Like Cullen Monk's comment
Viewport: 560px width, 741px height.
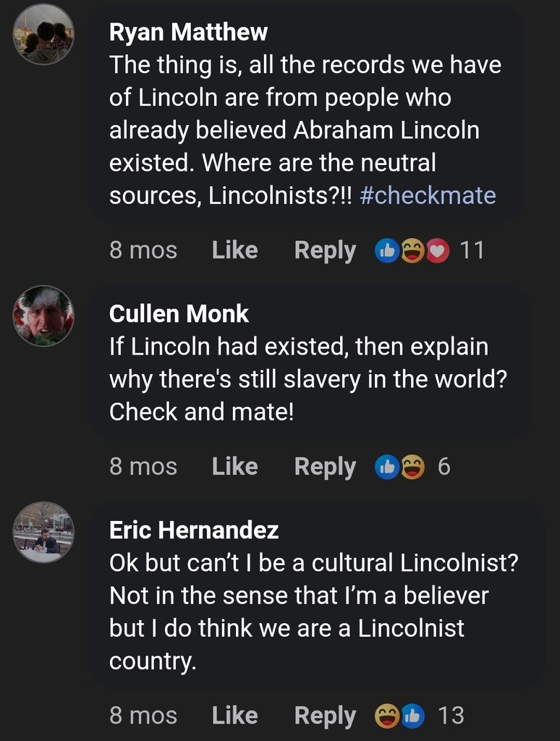click(x=234, y=467)
